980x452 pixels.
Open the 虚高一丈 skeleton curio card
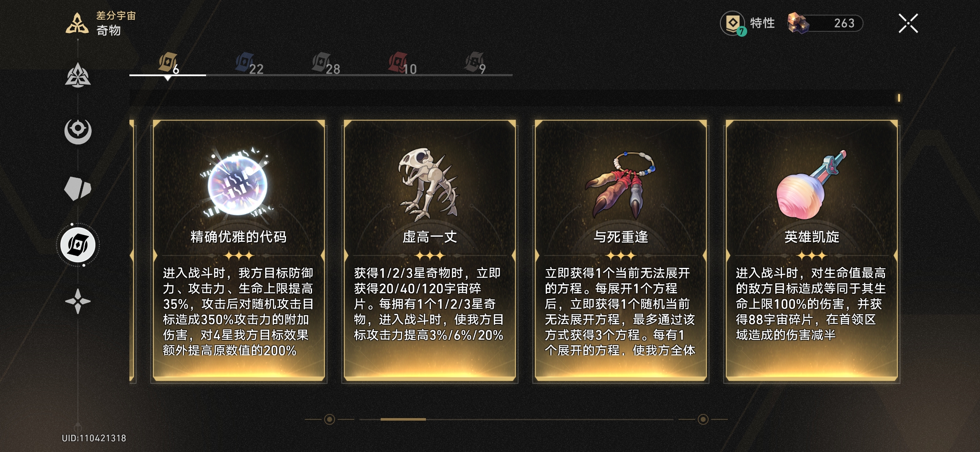(x=430, y=251)
